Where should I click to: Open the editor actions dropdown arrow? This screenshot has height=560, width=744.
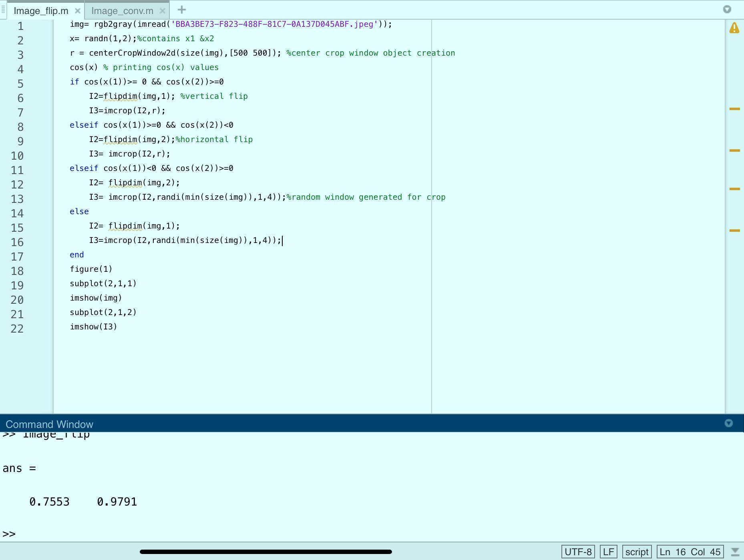[727, 10]
